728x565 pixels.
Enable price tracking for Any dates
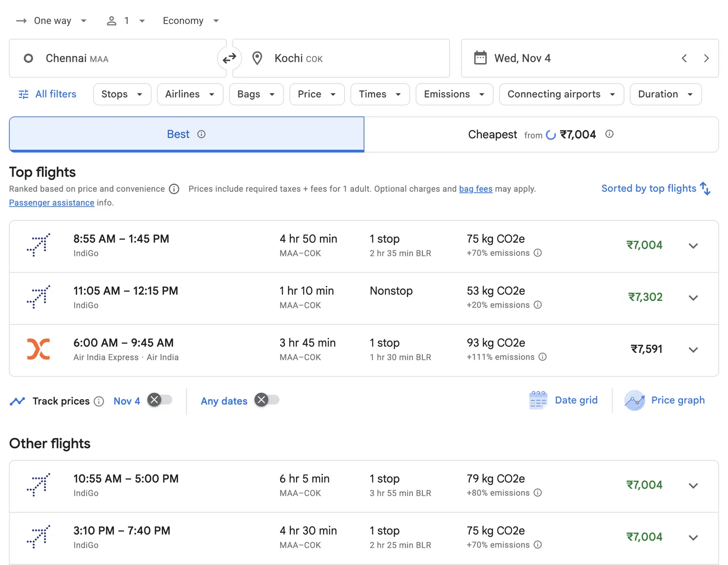point(267,400)
